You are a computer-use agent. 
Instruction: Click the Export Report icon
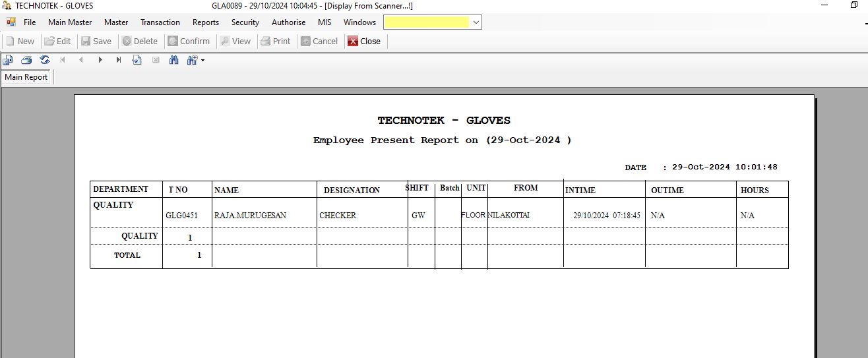8,60
